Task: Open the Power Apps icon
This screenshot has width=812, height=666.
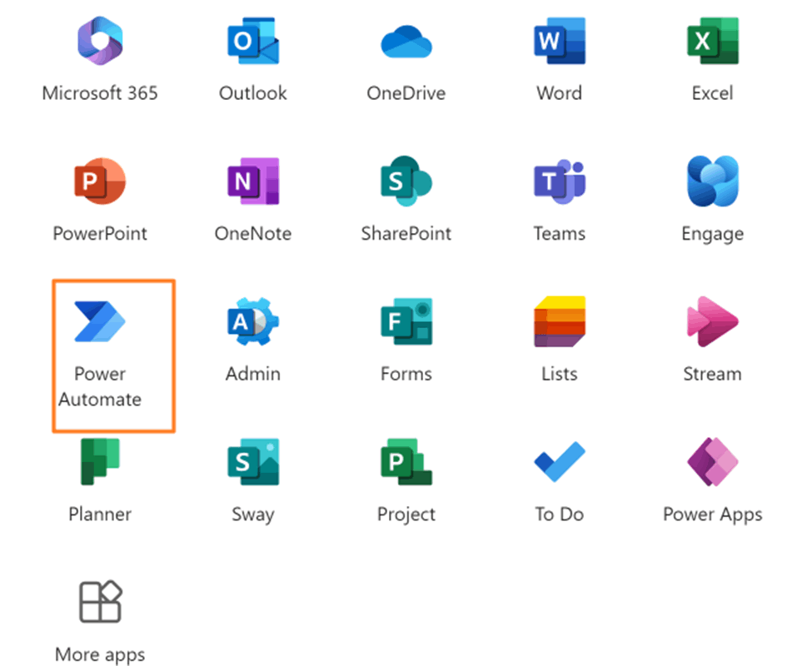Action: tap(713, 461)
